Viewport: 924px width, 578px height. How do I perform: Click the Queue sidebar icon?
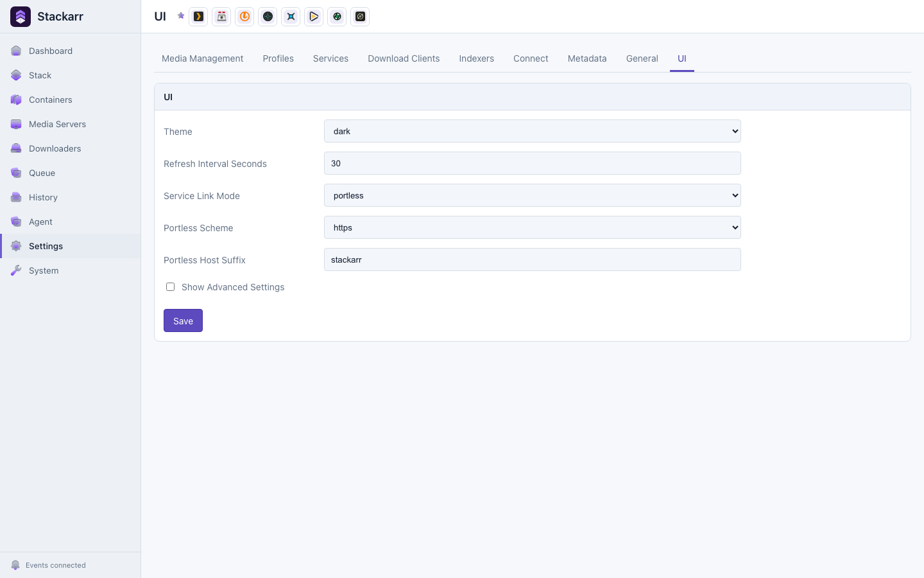[x=16, y=173]
